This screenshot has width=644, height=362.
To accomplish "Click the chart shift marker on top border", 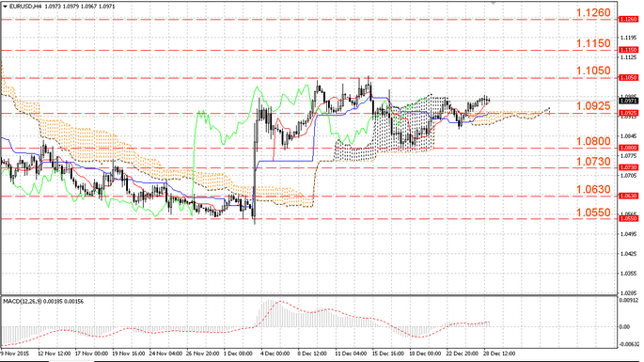I will pyautogui.click(x=494, y=3).
